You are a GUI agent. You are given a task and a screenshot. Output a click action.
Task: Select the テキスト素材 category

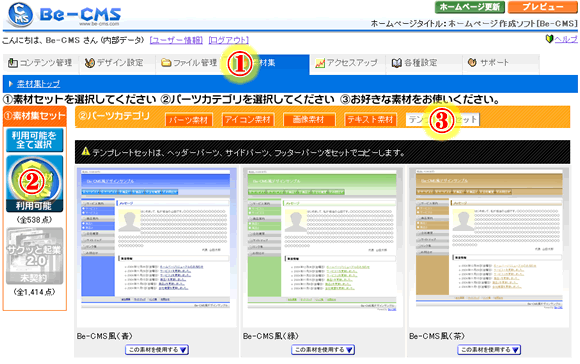pyautogui.click(x=370, y=120)
